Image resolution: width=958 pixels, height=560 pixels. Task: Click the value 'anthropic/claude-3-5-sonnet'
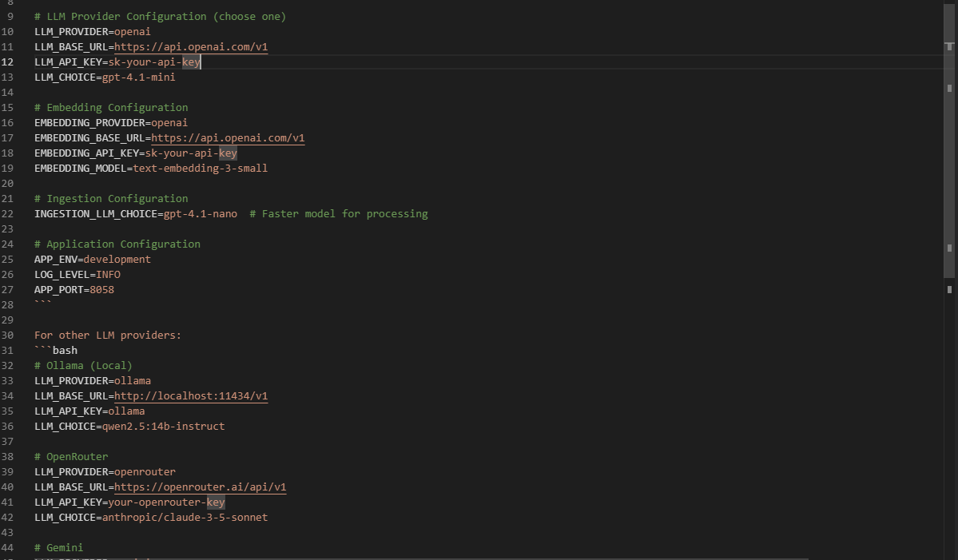[x=185, y=517]
